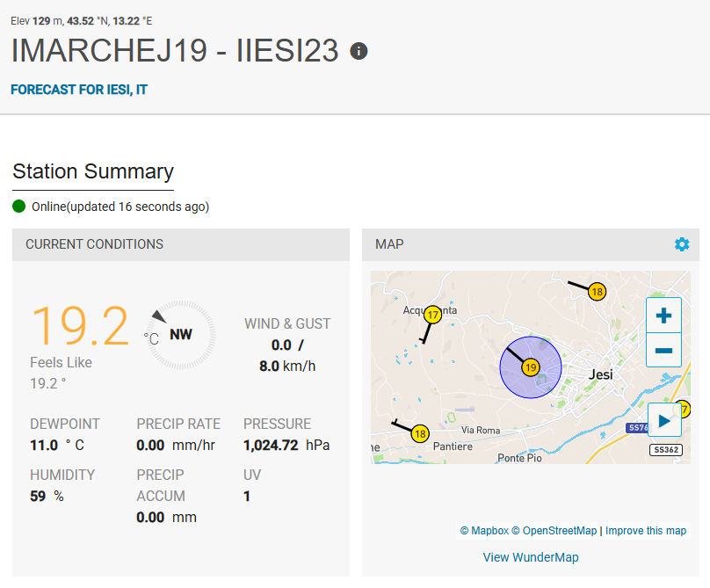Screen dimensions: 710x588
Task: Click the NW wind direction compass dial
Action: click(180, 335)
